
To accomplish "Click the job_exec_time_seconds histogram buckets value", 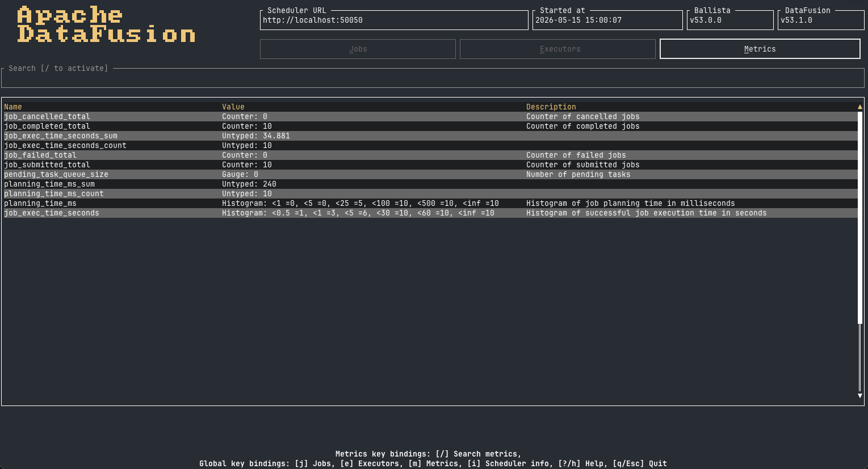I will pos(358,213).
